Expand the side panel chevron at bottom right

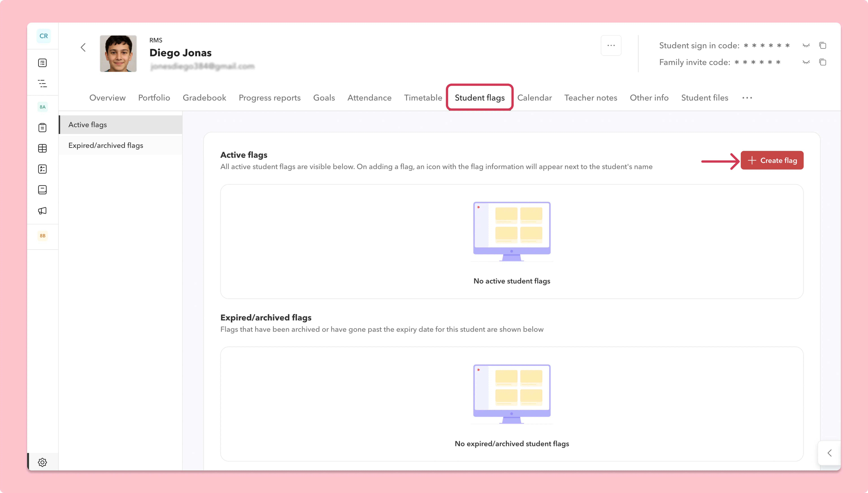pos(829,453)
